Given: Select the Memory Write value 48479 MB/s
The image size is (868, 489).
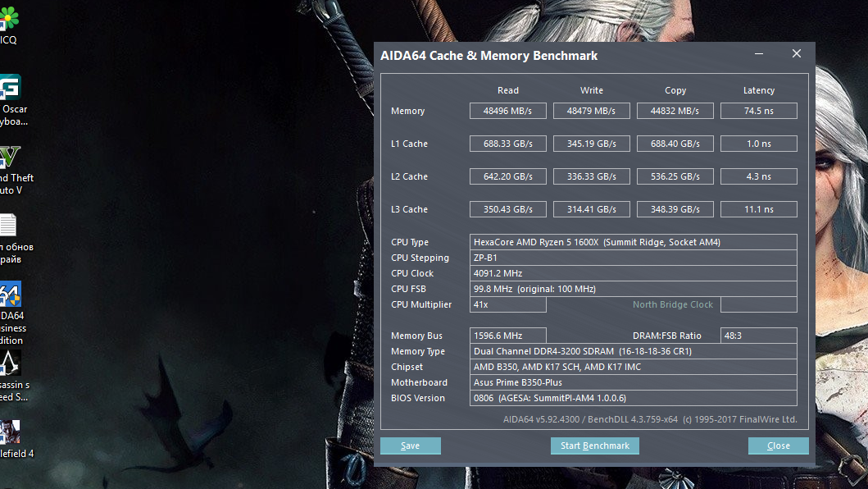Looking at the screenshot, I should (x=591, y=111).
